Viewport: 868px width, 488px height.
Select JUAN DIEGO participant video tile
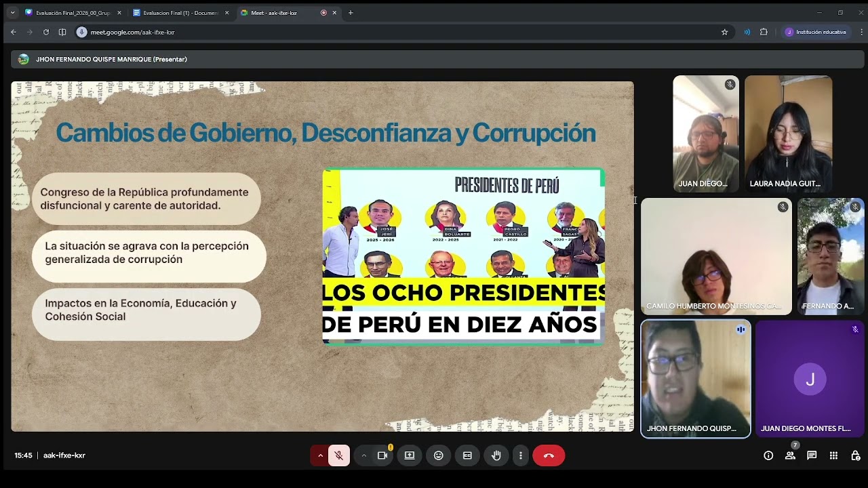tap(706, 134)
